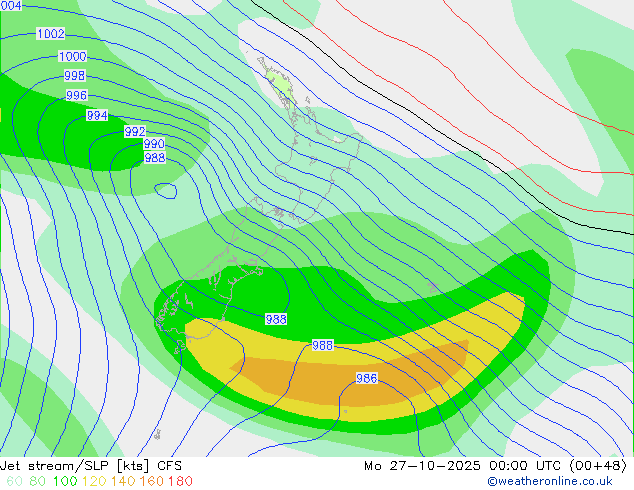Select the 998 isobar label
Viewport: 634px width, 490px height.
click(75, 76)
